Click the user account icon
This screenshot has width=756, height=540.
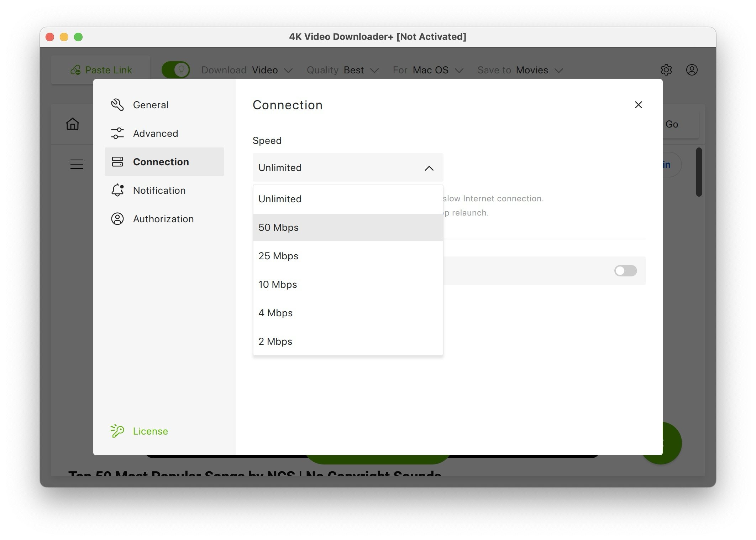[x=692, y=69]
